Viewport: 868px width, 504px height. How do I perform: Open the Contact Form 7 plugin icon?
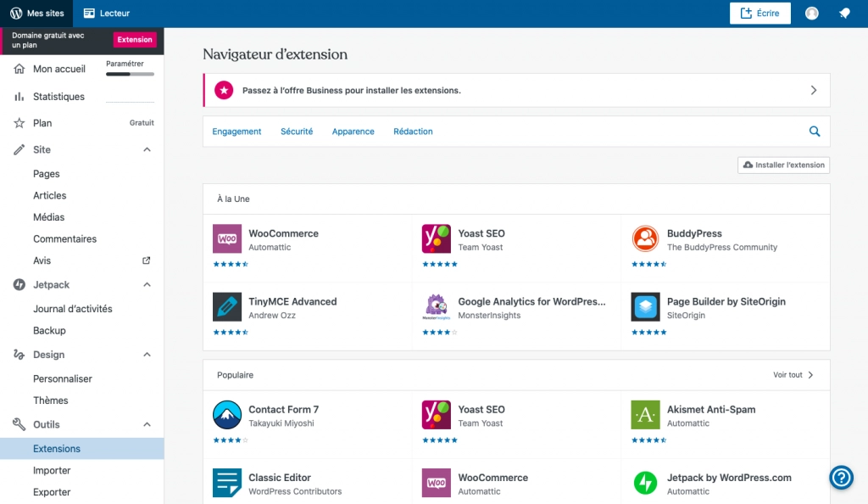tap(227, 415)
